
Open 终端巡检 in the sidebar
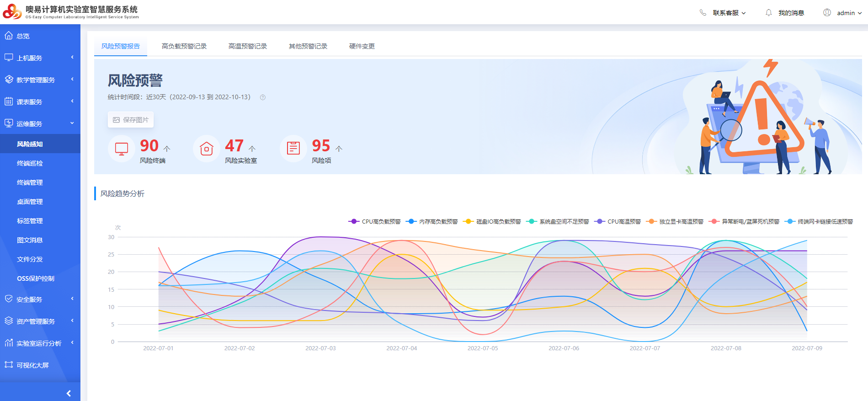point(30,163)
